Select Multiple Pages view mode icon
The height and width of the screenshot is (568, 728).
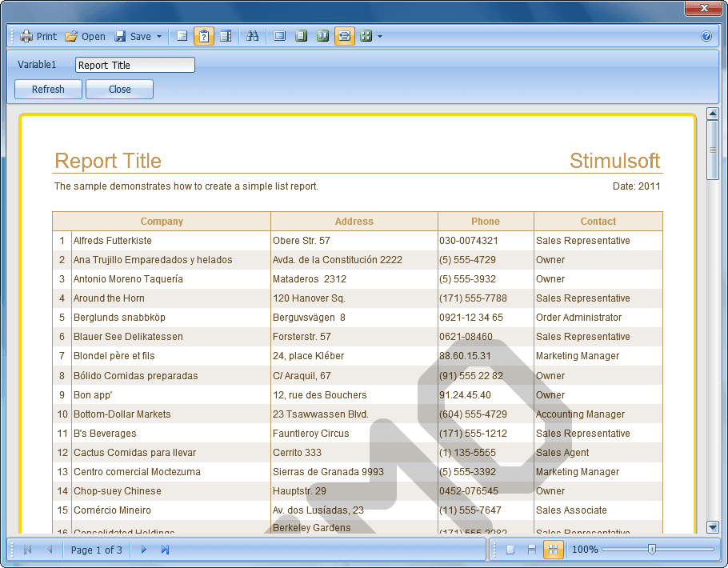pyautogui.click(x=553, y=550)
